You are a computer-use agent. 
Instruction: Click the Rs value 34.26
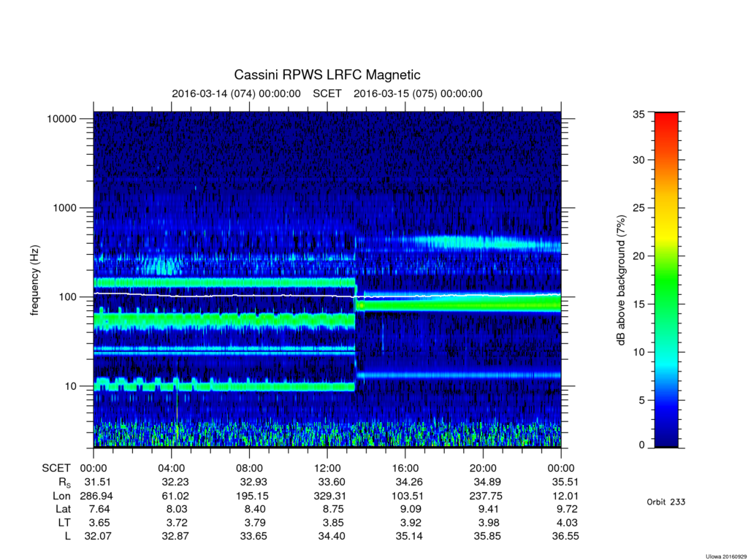(x=409, y=483)
